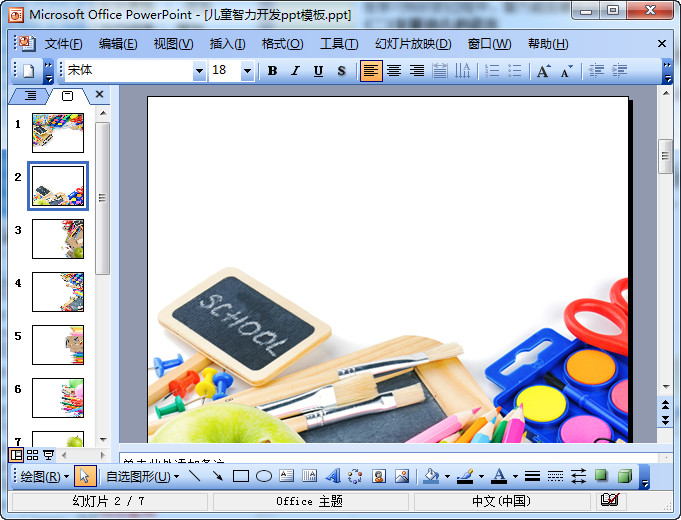Close the slides pane
Viewport: 681px width, 520px height.
[x=99, y=94]
